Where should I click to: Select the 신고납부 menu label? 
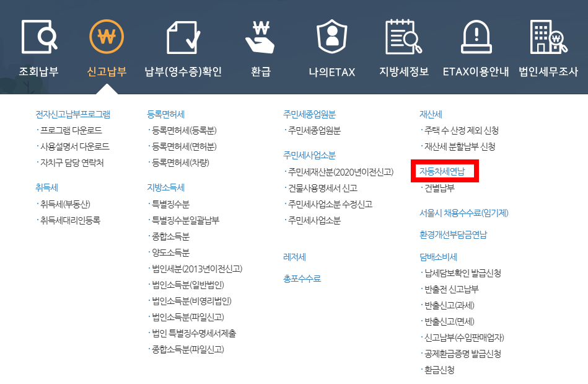[107, 71]
